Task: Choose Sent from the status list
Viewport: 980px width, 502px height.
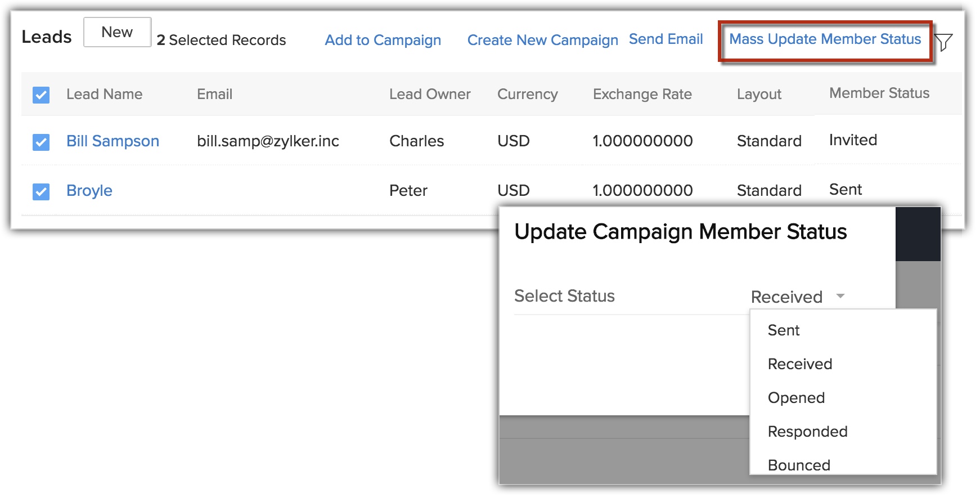Action: [x=783, y=330]
